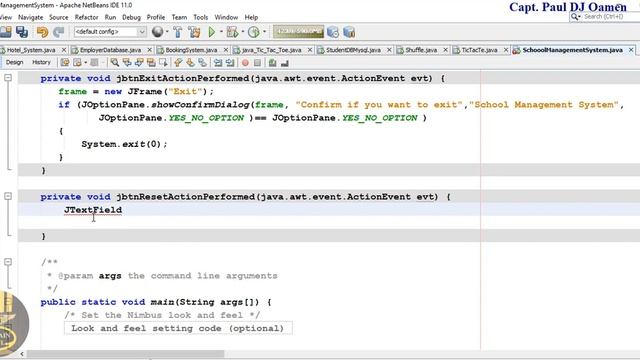
Task: Click the Profile Project icon
Action: (x=254, y=32)
